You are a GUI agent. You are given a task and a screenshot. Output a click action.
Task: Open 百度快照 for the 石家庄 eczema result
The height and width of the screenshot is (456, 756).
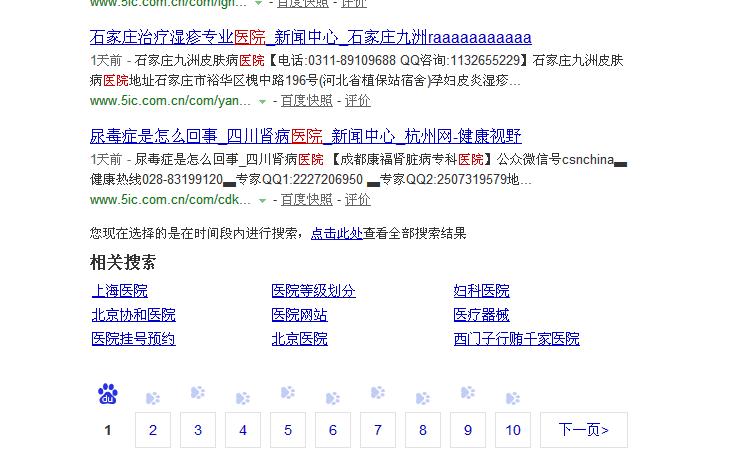coord(306,101)
